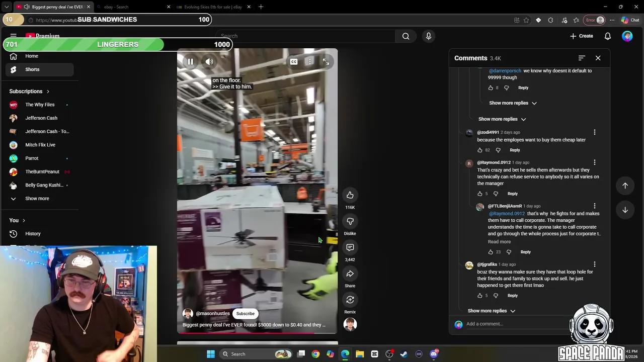Close the Comments panel

click(598, 58)
